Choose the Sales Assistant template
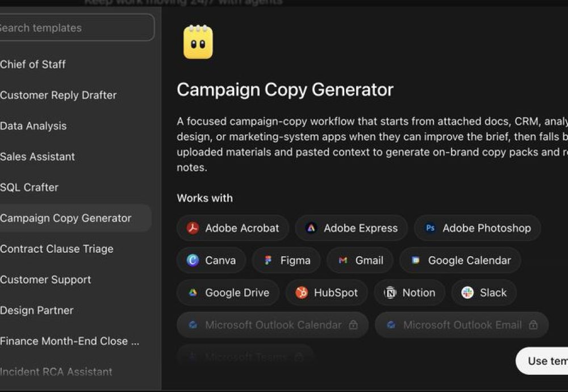The image size is (568, 392). click(76, 156)
